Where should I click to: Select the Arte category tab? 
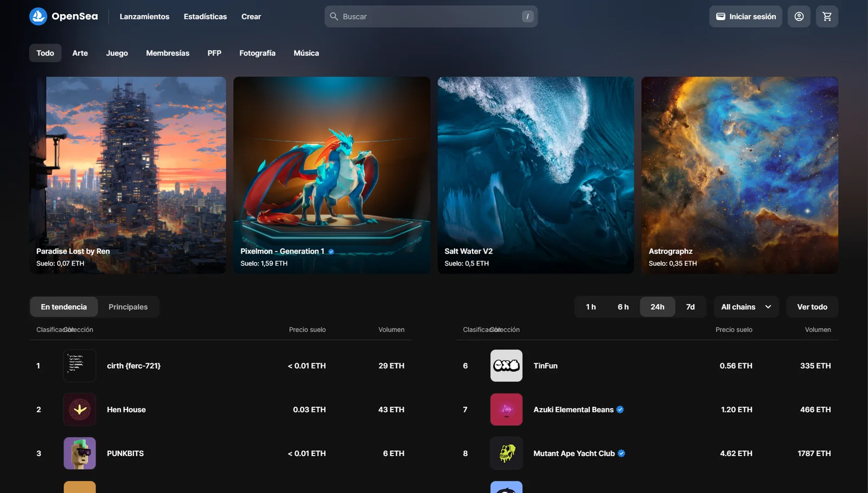pyautogui.click(x=80, y=53)
